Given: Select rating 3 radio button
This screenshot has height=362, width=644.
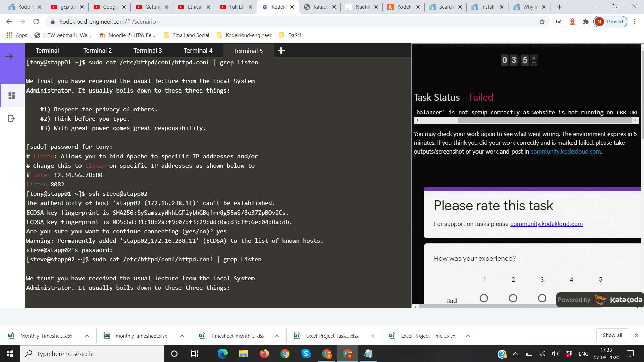Looking at the screenshot, I should pyautogui.click(x=542, y=298).
